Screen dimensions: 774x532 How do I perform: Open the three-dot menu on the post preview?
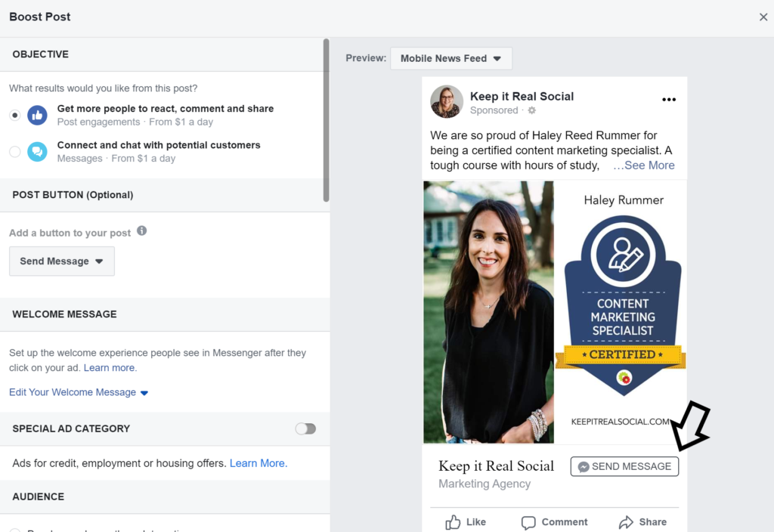point(669,100)
